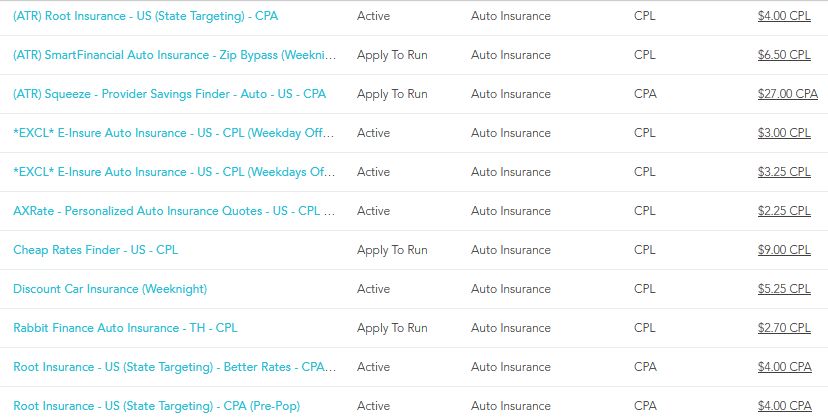Click Auto Insurance category in (ATR) Root row

coord(511,16)
